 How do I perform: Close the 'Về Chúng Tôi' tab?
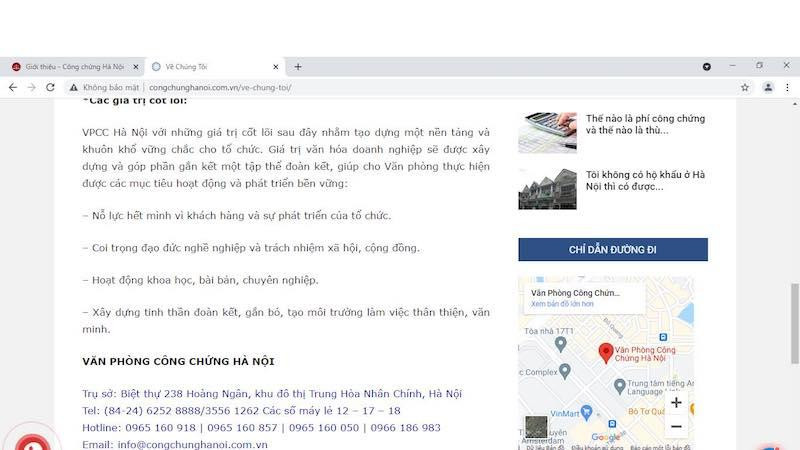click(276, 67)
